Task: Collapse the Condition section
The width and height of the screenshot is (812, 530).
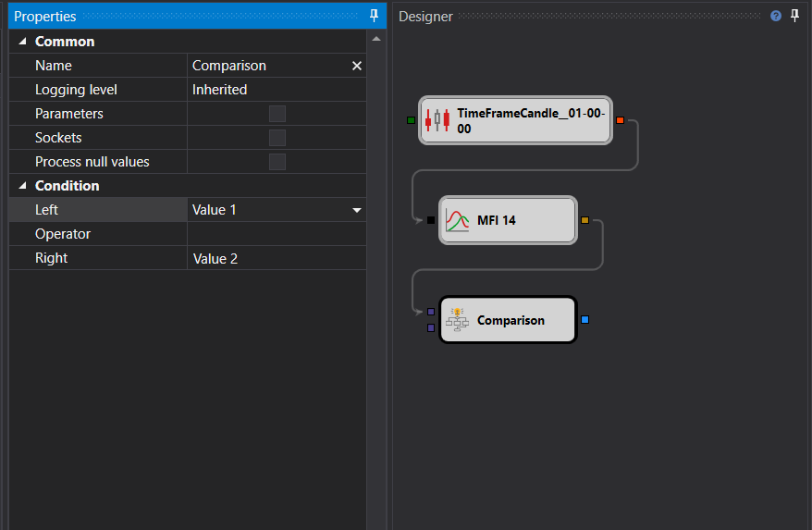Action: pyautogui.click(x=22, y=186)
